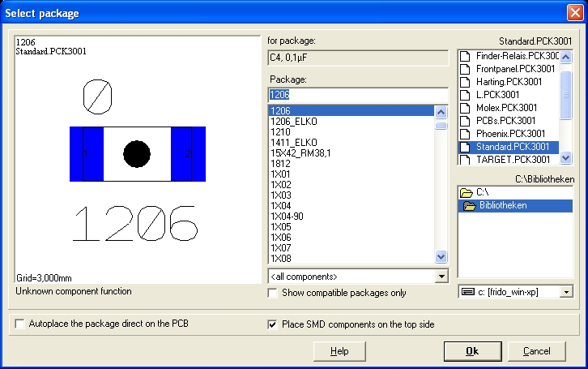Enable Show compatible packages only

click(x=273, y=293)
